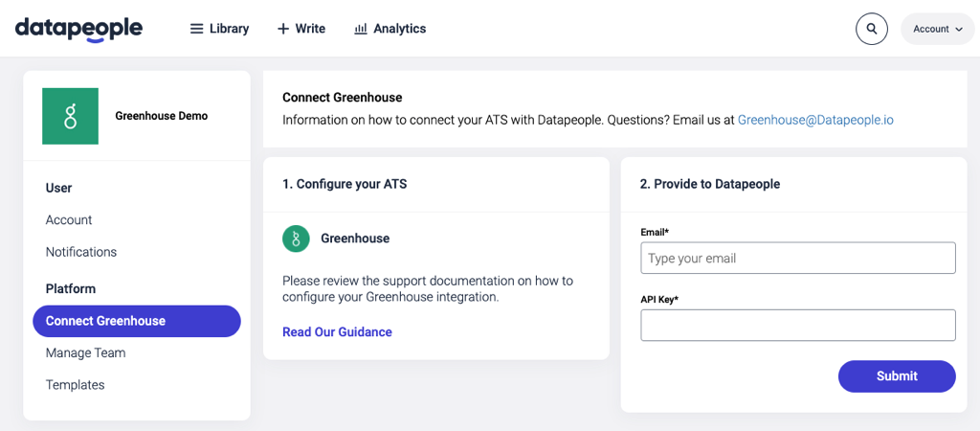Click the Greenhouse@Datapeople.io email link
The height and width of the screenshot is (431, 980).
pyautogui.click(x=815, y=120)
